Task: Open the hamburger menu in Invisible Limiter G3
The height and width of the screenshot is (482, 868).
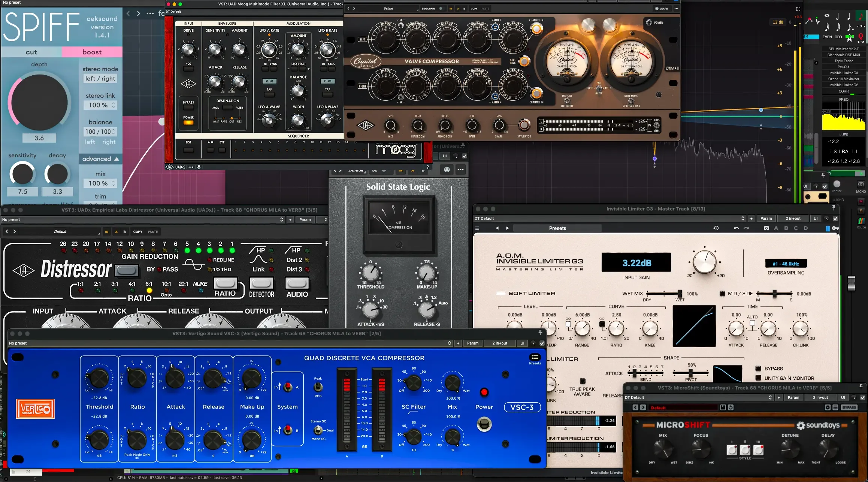Action: 477,228
